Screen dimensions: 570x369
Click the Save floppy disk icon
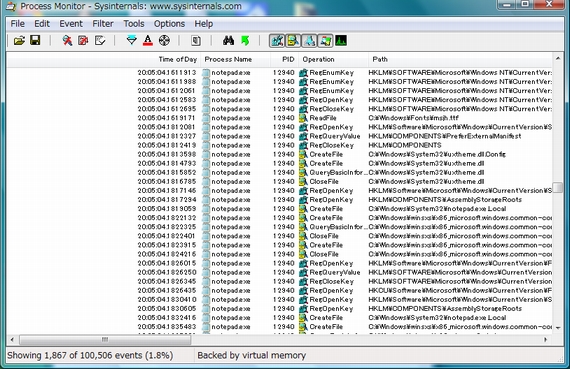35,40
